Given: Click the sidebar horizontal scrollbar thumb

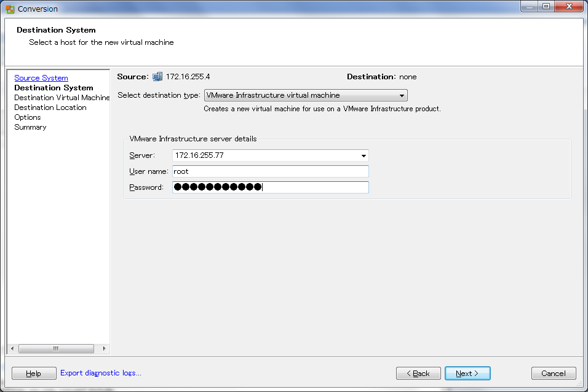Looking at the screenshot, I should click(x=56, y=348).
